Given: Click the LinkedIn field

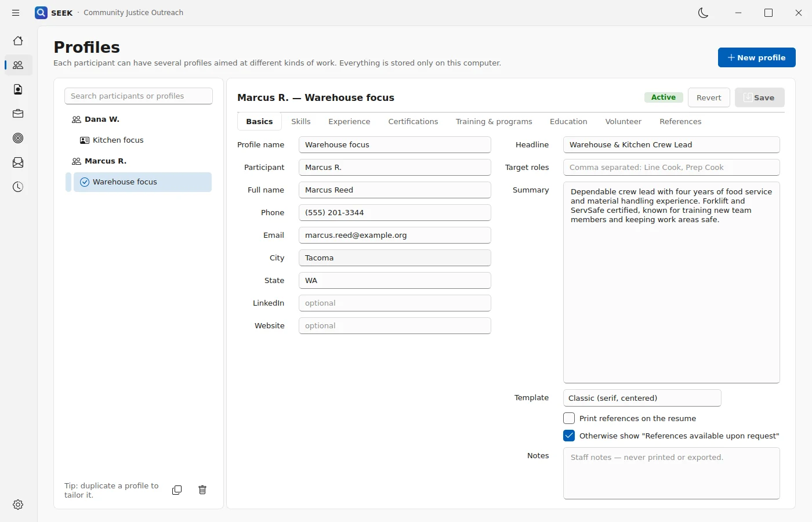Looking at the screenshot, I should (395, 303).
